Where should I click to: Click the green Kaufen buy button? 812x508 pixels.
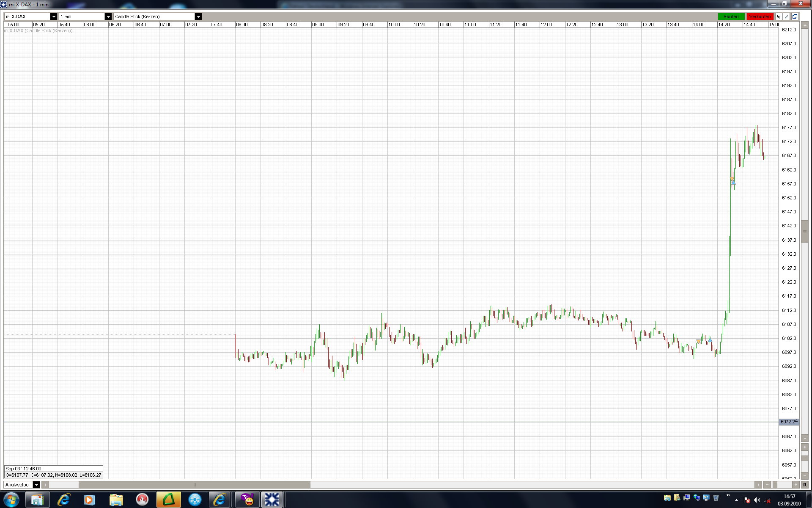click(731, 17)
